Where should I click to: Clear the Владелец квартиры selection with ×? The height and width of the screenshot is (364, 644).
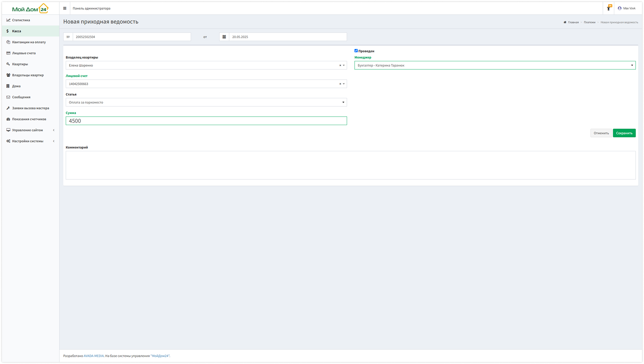click(340, 65)
